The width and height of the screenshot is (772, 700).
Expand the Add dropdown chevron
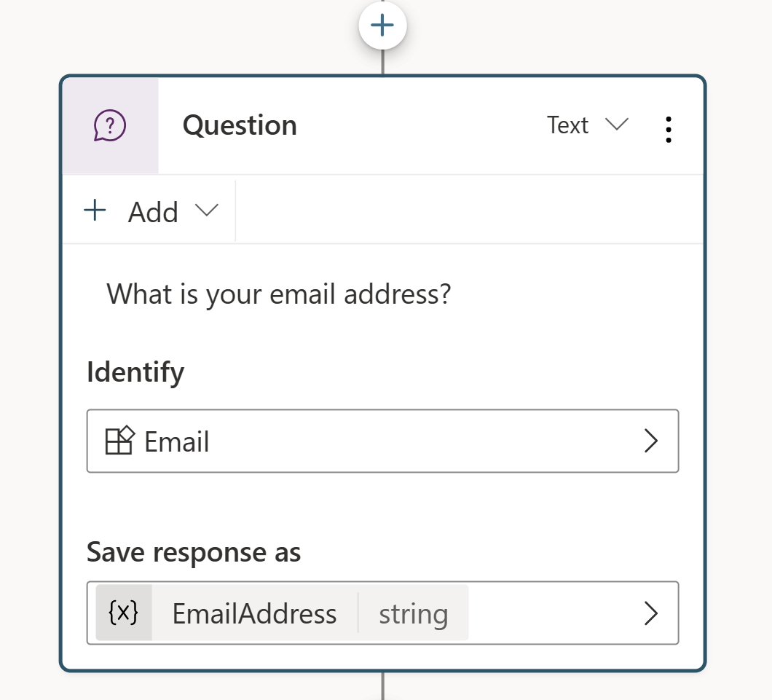[206, 211]
